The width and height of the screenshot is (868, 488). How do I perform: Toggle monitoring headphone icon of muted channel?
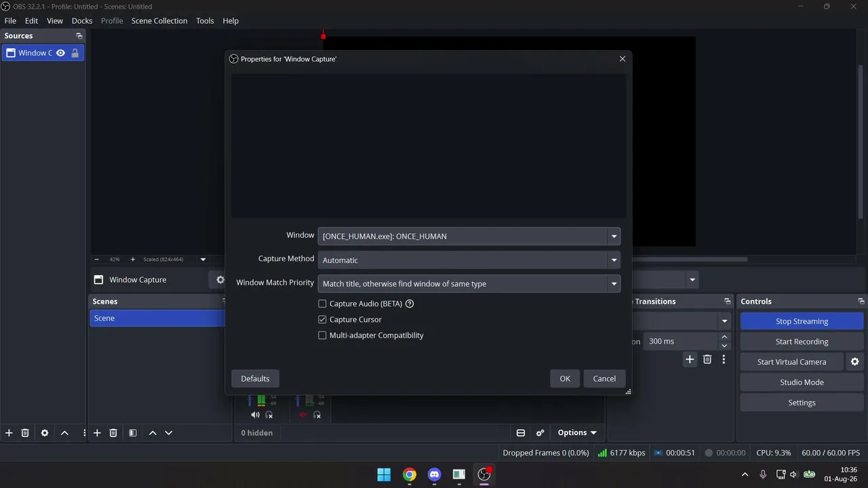[317, 415]
